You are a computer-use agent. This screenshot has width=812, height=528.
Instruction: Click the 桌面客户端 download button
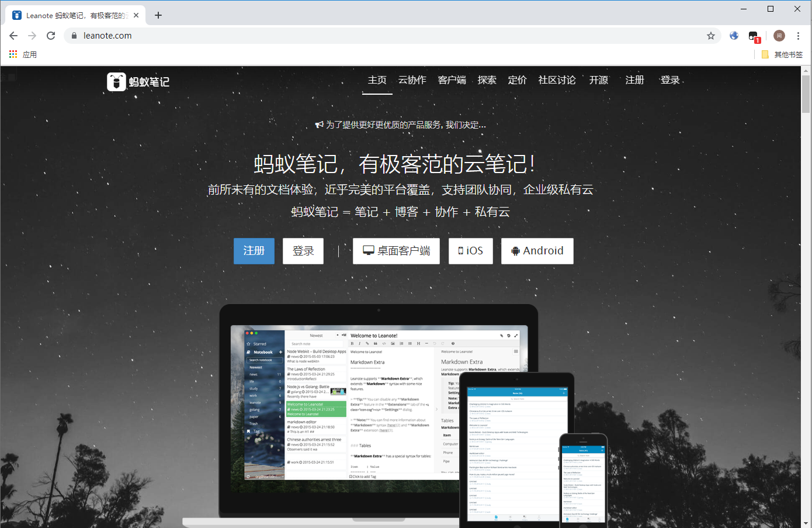pyautogui.click(x=396, y=251)
